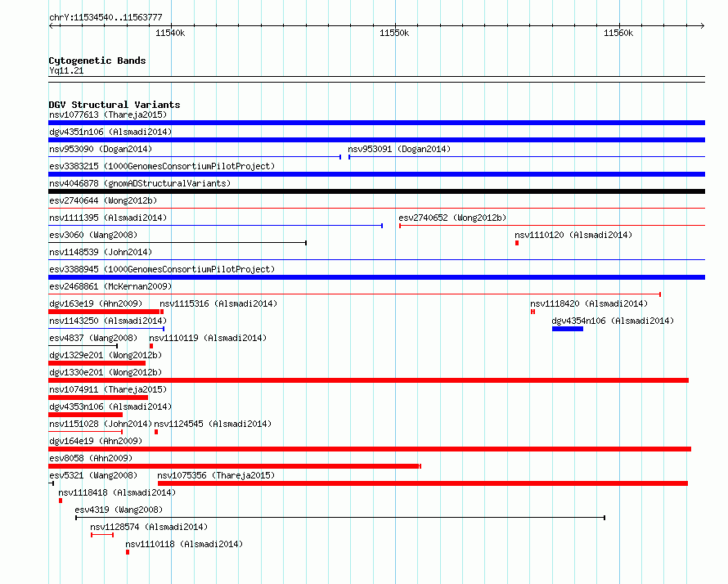Screen dimensions: 728x584
Task: Click the red nsv1128574 variant span
Action: click(x=102, y=535)
